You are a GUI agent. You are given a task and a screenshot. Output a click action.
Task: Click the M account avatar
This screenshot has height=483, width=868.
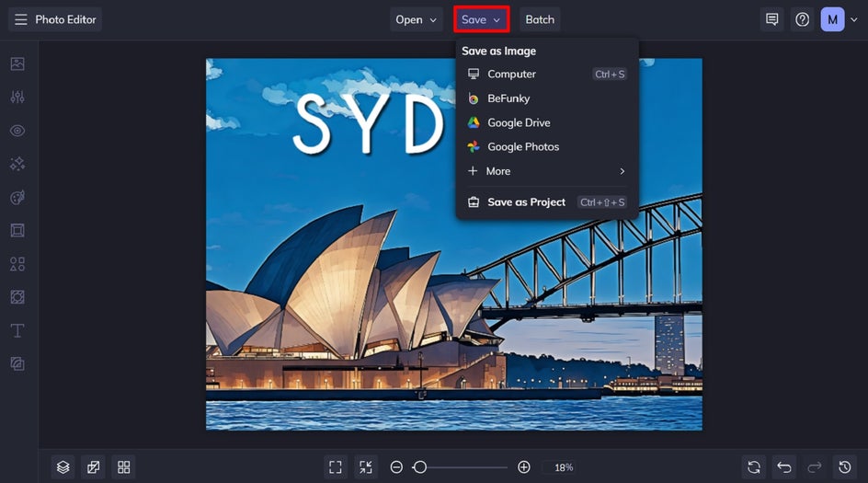point(832,19)
